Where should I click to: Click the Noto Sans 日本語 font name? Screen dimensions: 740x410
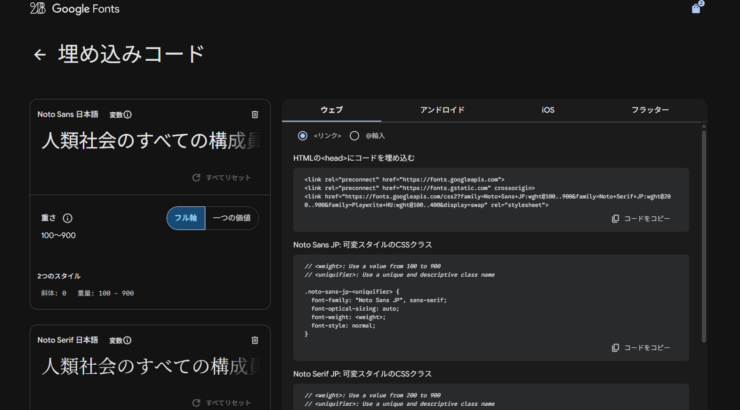tap(68, 115)
